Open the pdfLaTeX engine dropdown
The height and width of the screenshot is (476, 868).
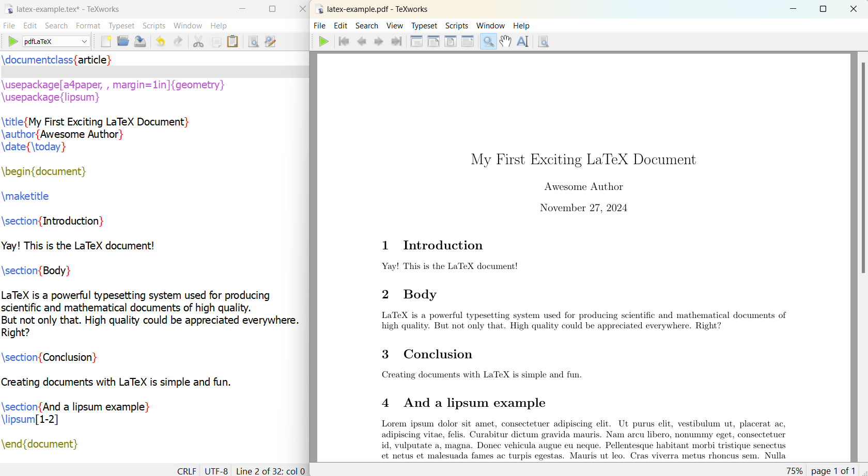point(84,41)
